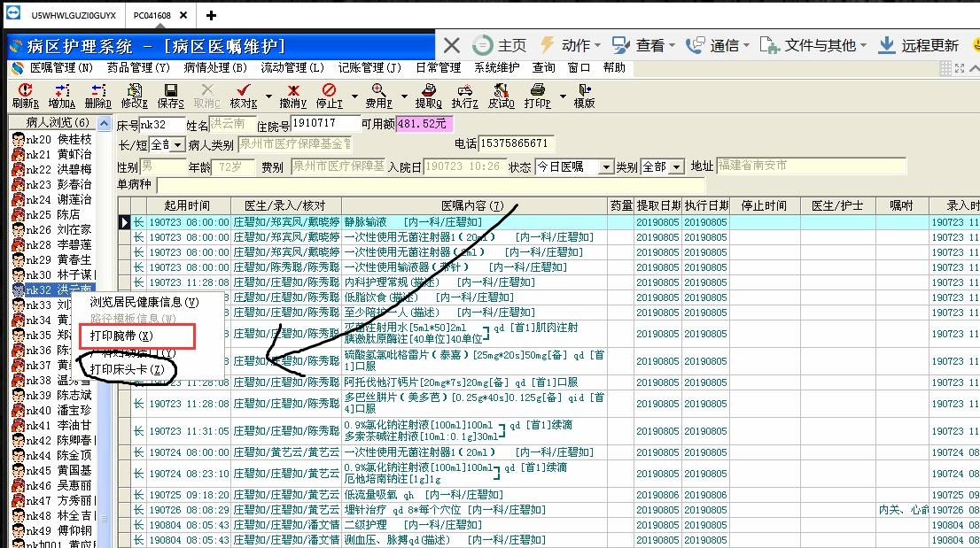Select patient nk49 in patient list

tap(52, 530)
